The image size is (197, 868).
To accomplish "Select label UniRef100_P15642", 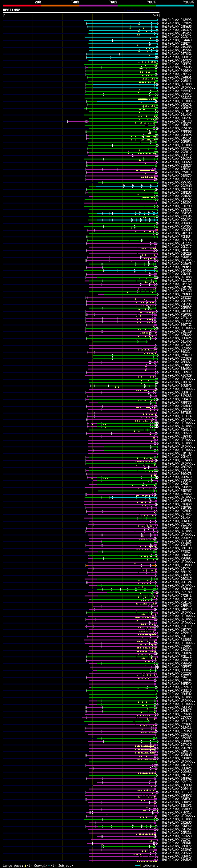I will [177, 125].
